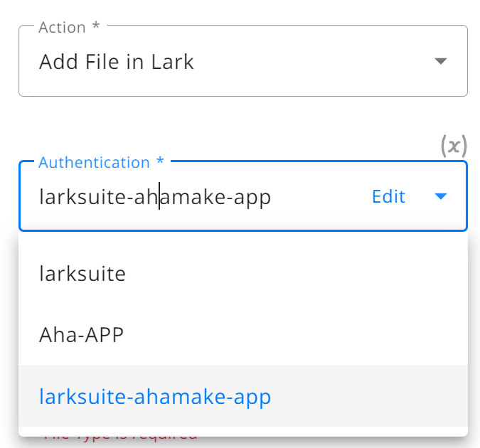
Task: Open the Action dropdown arrow
Action: tap(440, 61)
